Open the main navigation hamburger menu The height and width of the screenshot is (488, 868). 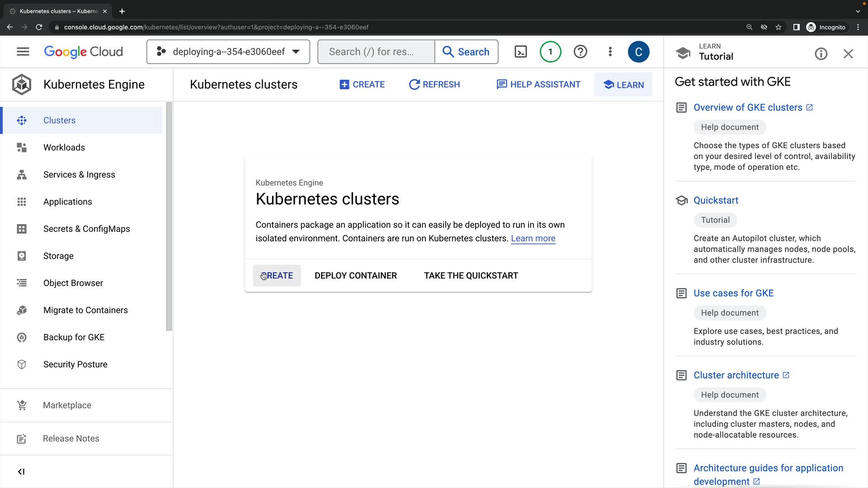pos(23,52)
